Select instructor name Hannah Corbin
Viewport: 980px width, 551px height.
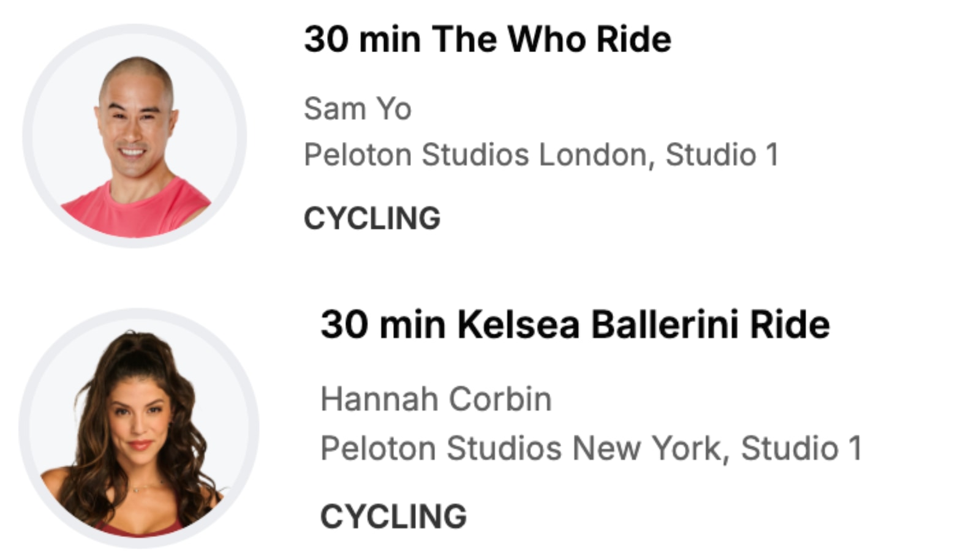click(435, 399)
